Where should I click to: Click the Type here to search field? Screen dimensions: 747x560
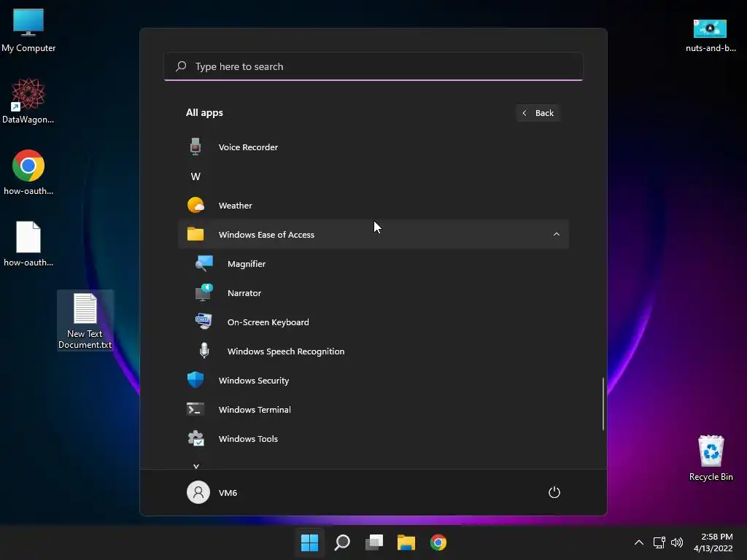coord(373,66)
